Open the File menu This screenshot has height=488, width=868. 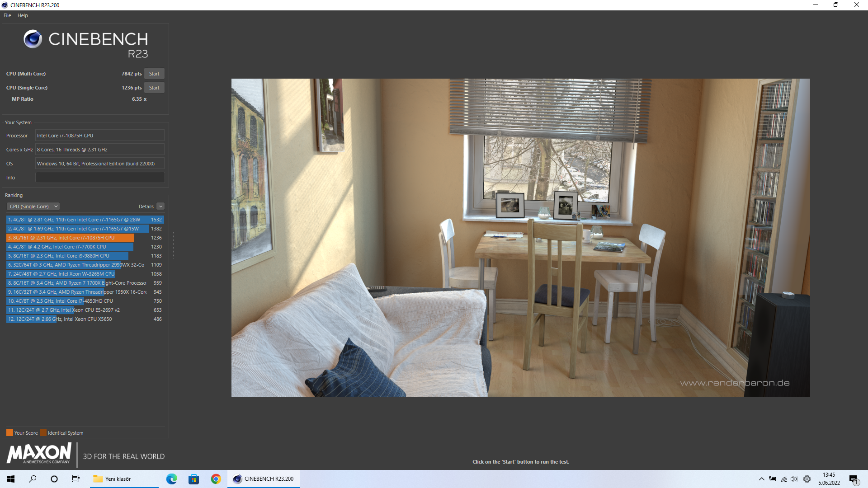point(7,15)
